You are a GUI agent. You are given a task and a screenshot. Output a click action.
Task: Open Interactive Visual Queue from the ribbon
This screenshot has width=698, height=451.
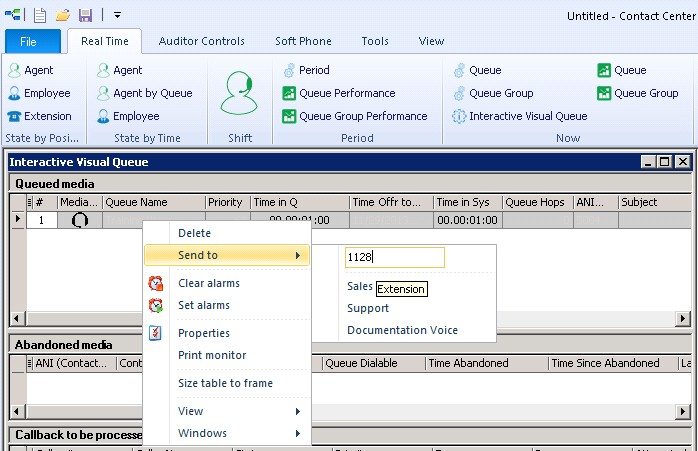[x=519, y=116]
